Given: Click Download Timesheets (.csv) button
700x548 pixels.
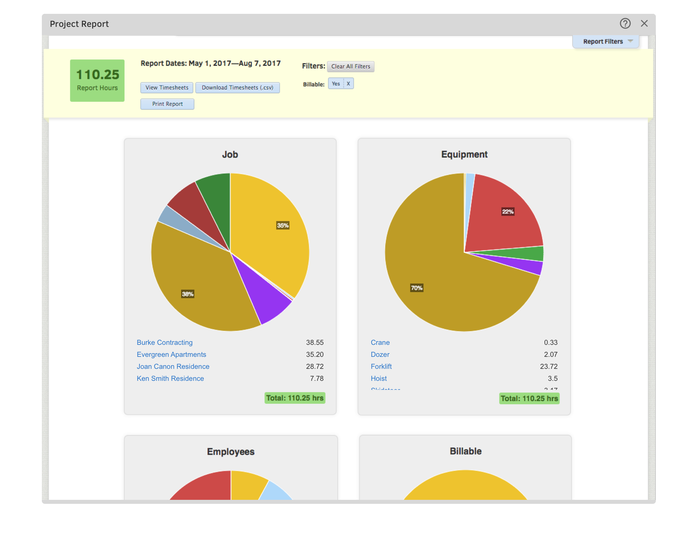Looking at the screenshot, I should 238,87.
